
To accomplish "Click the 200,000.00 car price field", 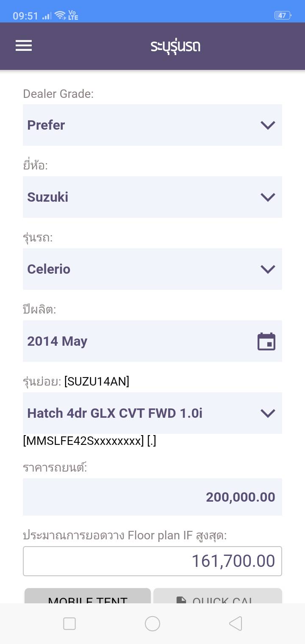I will coord(152,497).
